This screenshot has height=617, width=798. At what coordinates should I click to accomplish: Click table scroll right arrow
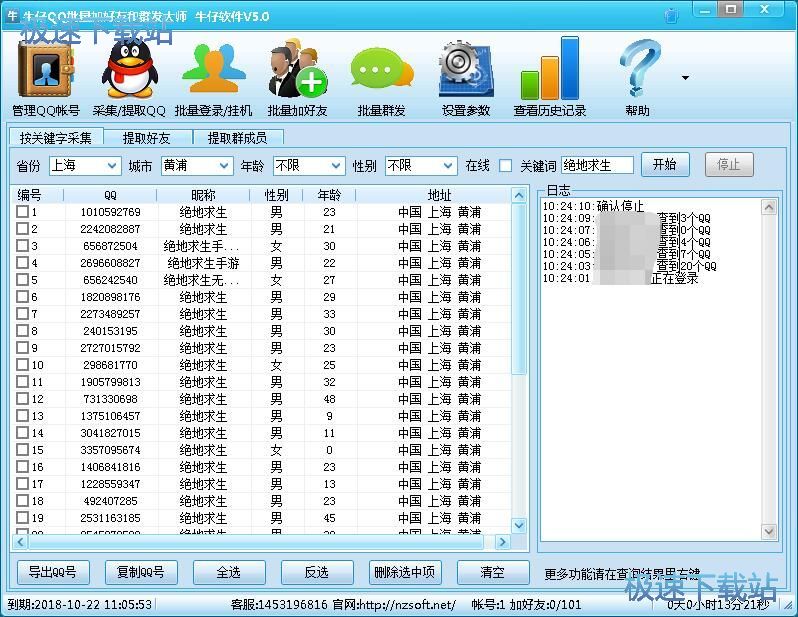pyautogui.click(x=503, y=542)
